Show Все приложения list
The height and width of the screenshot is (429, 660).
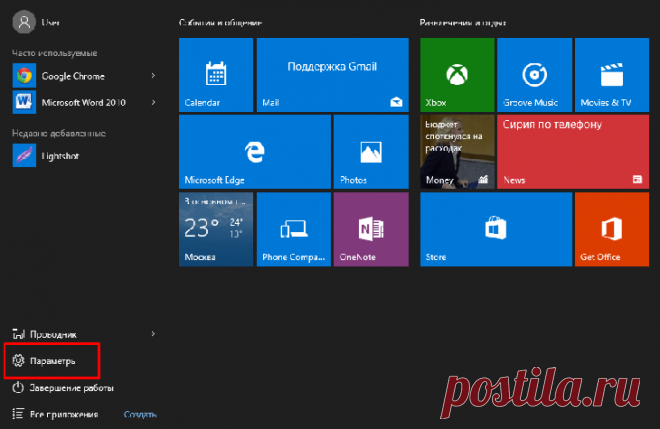56,414
